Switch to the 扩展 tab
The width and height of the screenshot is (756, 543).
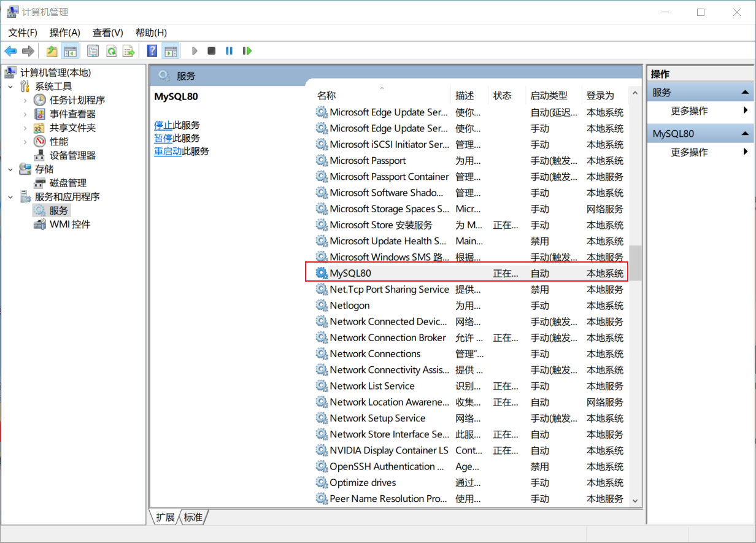pos(166,517)
